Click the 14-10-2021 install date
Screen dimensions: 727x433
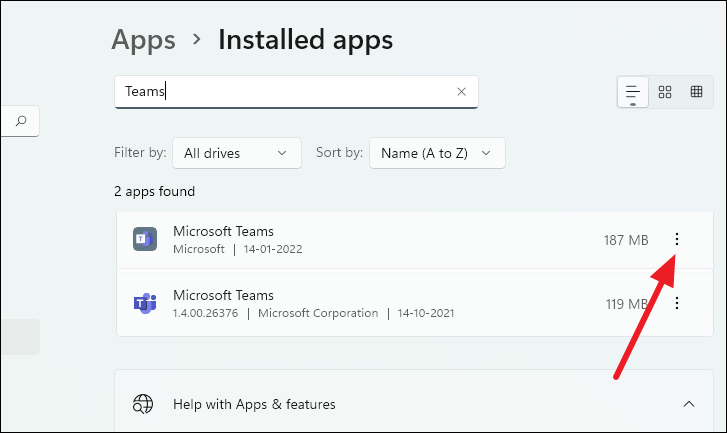coord(426,313)
